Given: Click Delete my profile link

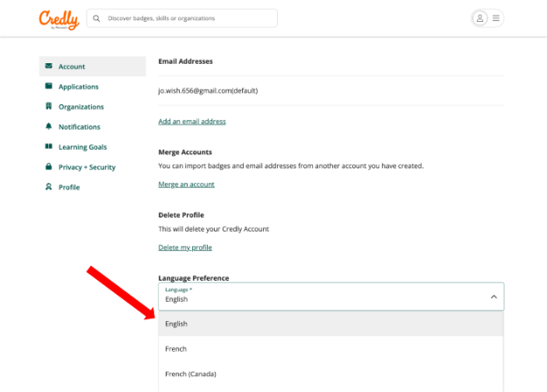Looking at the screenshot, I should (x=185, y=247).
